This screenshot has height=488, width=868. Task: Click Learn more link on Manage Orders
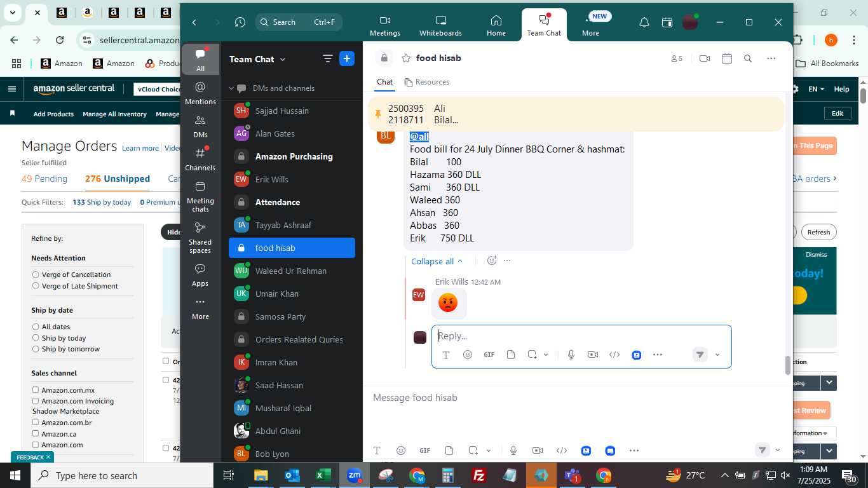(x=140, y=148)
